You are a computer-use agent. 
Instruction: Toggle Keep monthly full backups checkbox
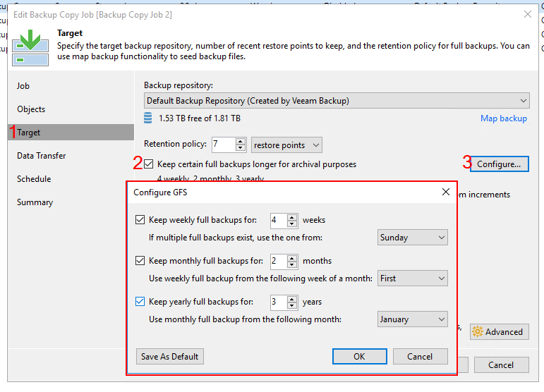pyautogui.click(x=140, y=261)
